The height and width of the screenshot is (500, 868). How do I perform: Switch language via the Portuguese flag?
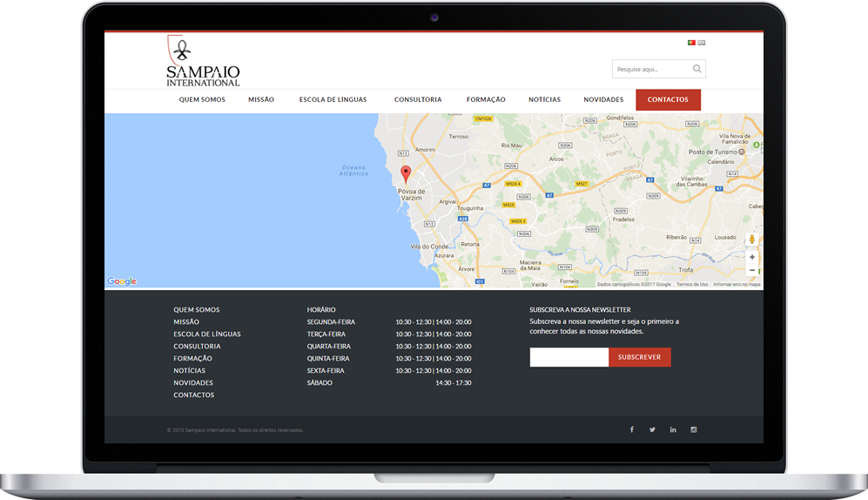coord(691,42)
